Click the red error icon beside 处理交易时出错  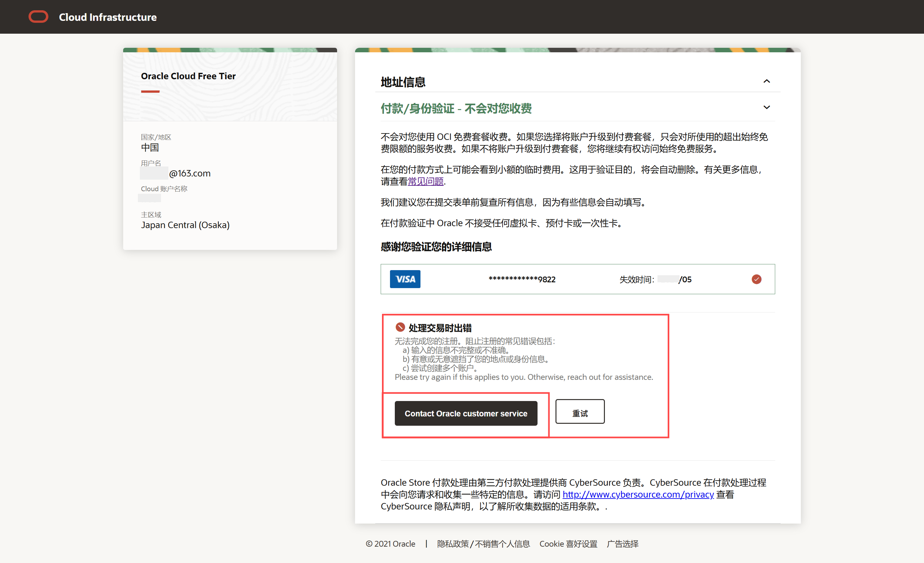point(400,327)
